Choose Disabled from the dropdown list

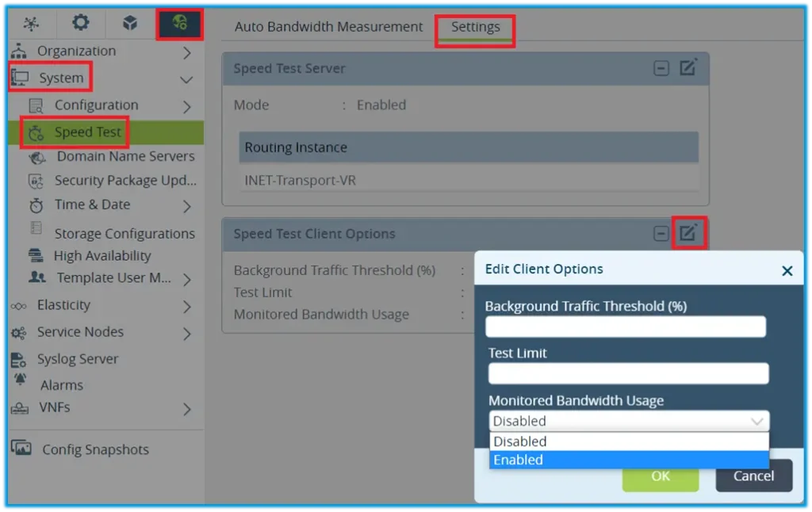(x=629, y=441)
